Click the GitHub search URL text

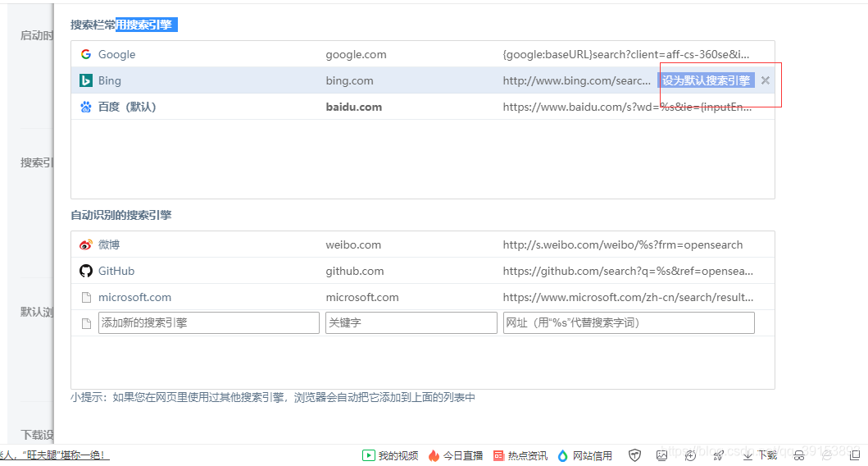click(628, 271)
